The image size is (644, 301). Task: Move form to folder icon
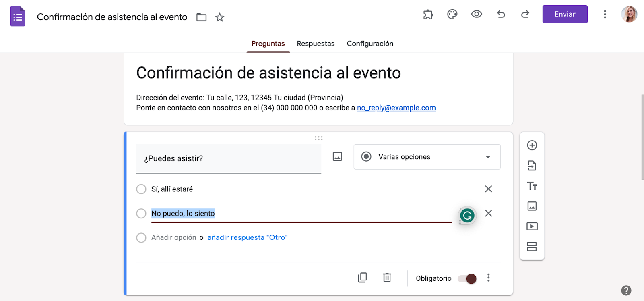(201, 17)
